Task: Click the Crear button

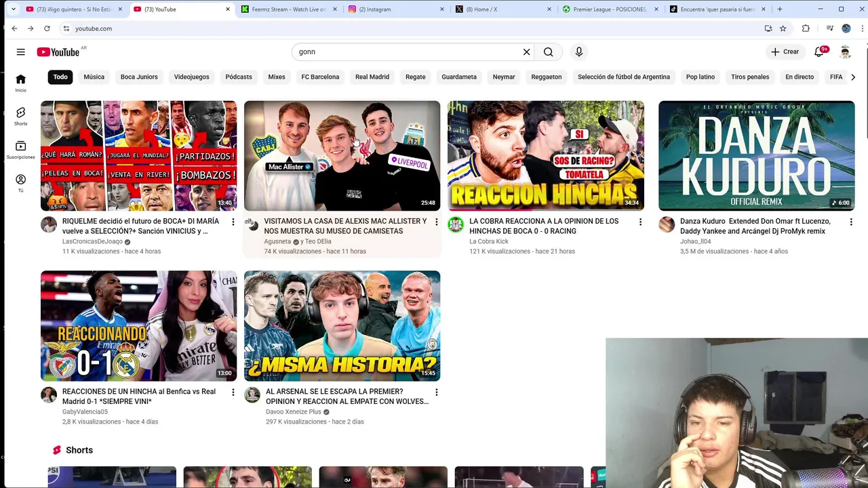Action: pos(785,52)
